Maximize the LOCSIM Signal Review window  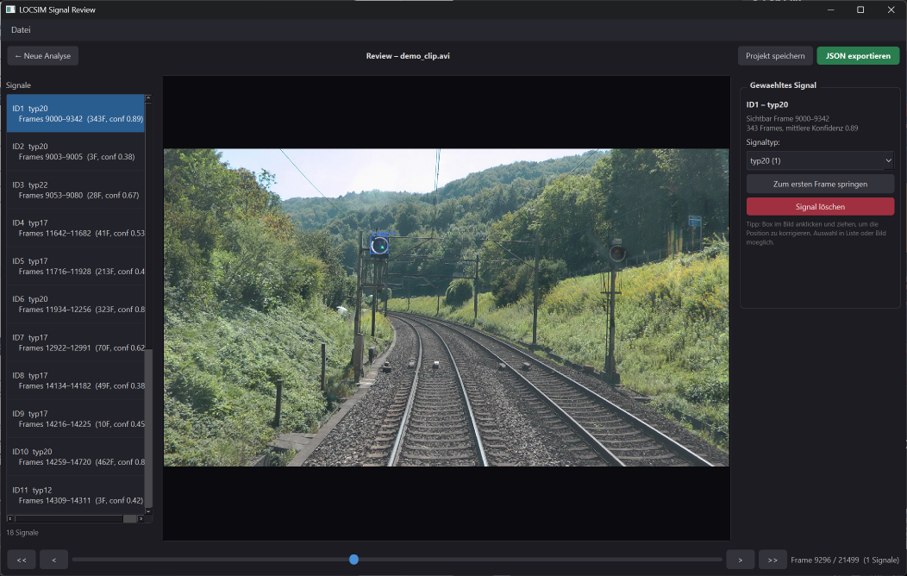pos(861,10)
